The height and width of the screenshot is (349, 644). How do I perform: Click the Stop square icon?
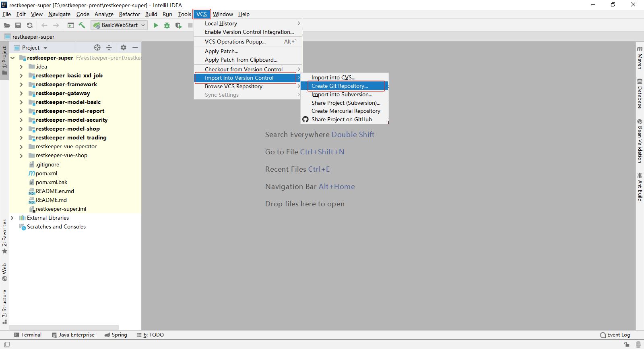point(190,25)
